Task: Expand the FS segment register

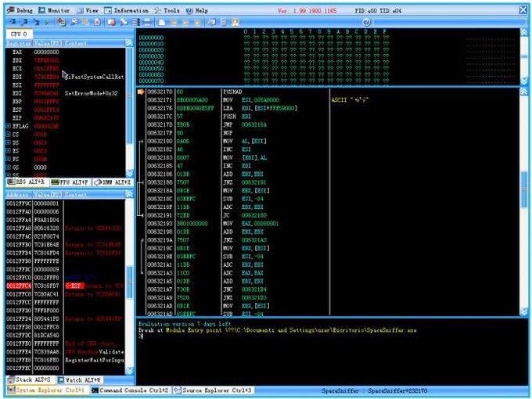Action: coord(9,158)
